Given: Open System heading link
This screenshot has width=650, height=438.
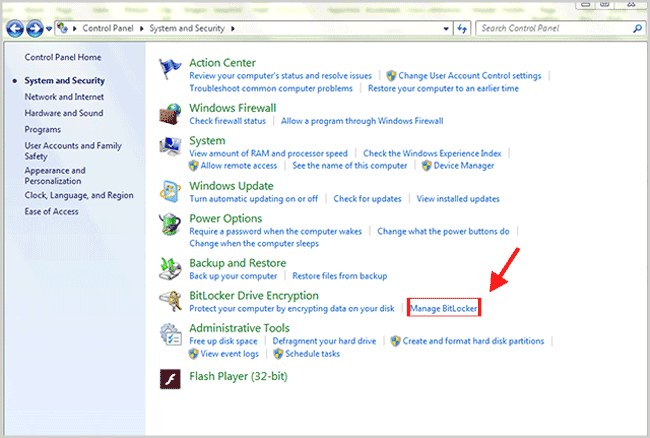Looking at the screenshot, I should [x=207, y=141].
